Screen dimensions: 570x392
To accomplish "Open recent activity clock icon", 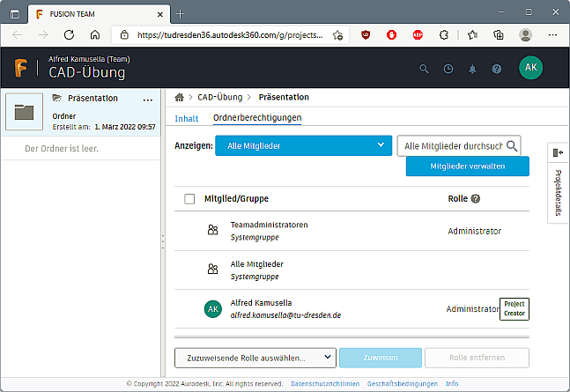I will tap(448, 69).
